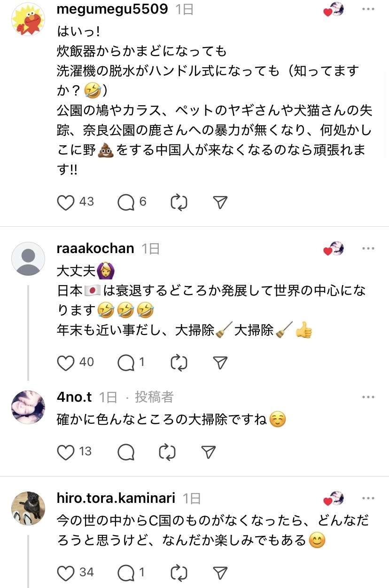Share megumegu5509's comment via send icon
Screen dimensions: 389x588
(220, 202)
